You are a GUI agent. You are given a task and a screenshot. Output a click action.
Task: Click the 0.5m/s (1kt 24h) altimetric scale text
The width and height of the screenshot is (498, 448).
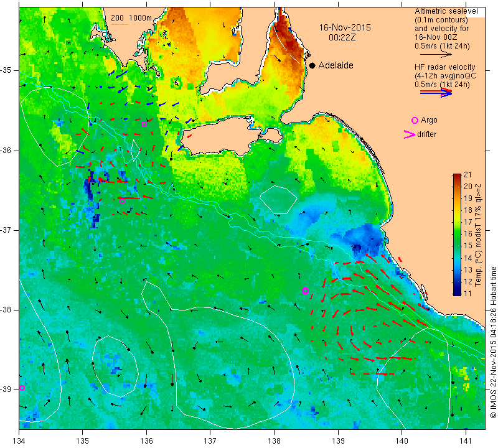point(442,46)
